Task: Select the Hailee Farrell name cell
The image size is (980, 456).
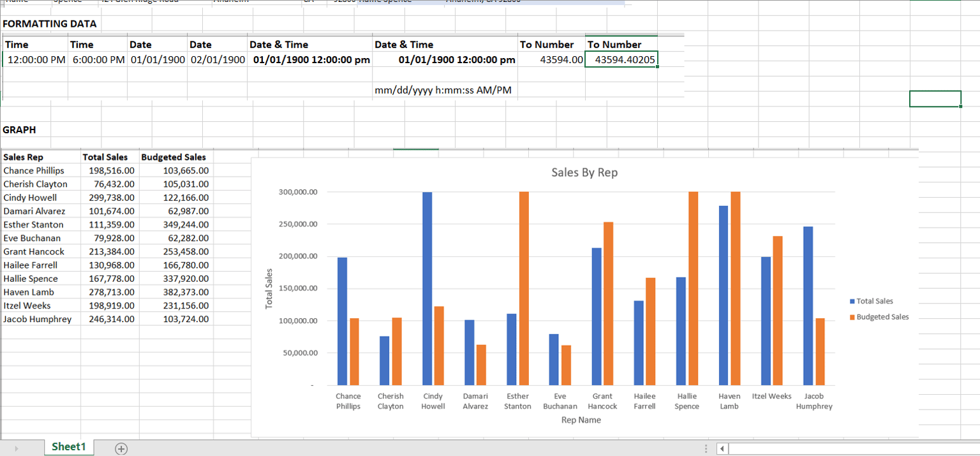Action: [41, 265]
